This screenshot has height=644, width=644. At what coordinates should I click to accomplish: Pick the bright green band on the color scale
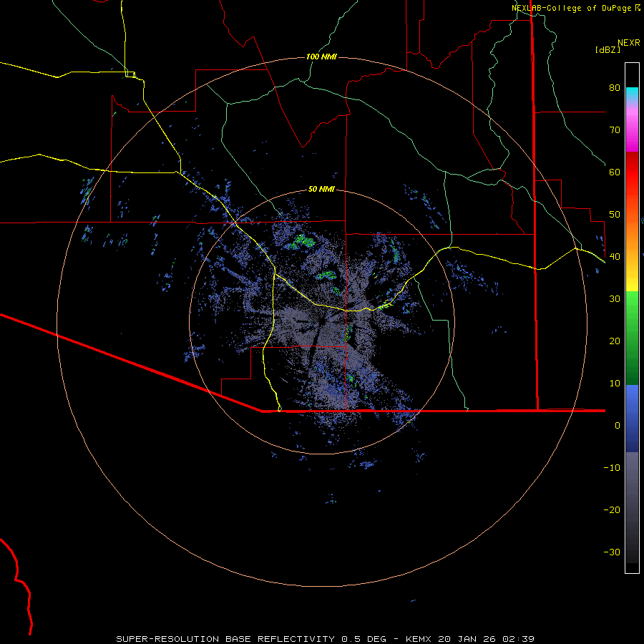tap(632, 304)
